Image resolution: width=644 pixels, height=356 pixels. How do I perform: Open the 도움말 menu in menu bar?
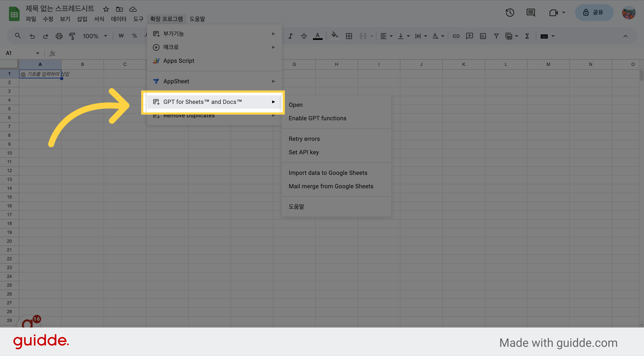tap(197, 19)
